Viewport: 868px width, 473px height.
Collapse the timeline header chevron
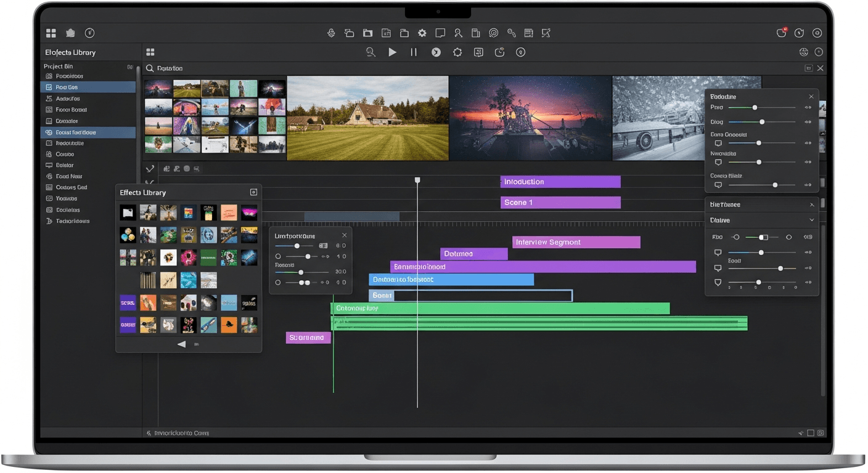150,183
